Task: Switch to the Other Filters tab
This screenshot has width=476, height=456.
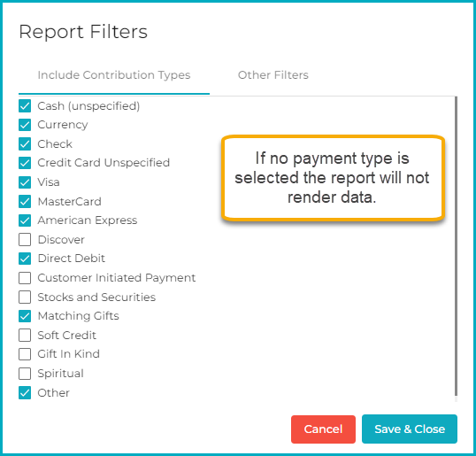Action: (273, 75)
